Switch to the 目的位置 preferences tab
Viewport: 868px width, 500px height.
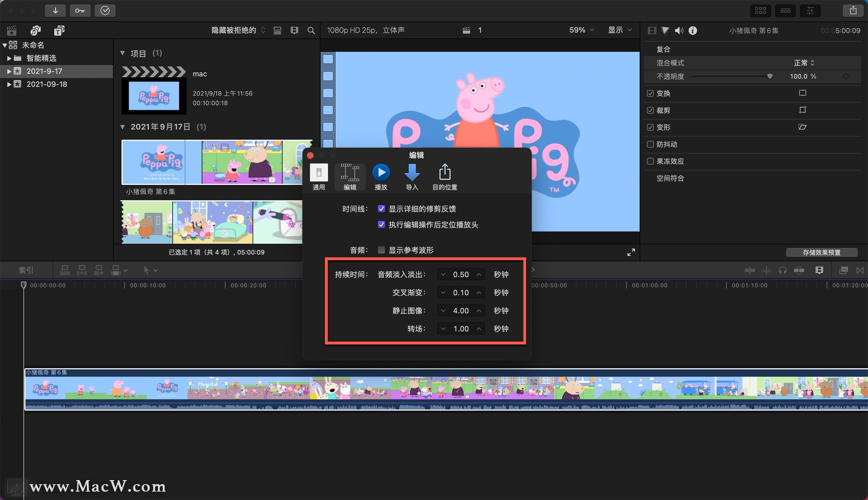[445, 177]
